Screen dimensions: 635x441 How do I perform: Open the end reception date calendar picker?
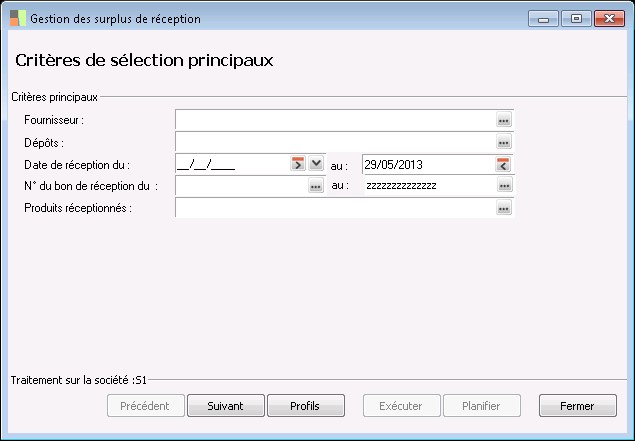(504, 165)
